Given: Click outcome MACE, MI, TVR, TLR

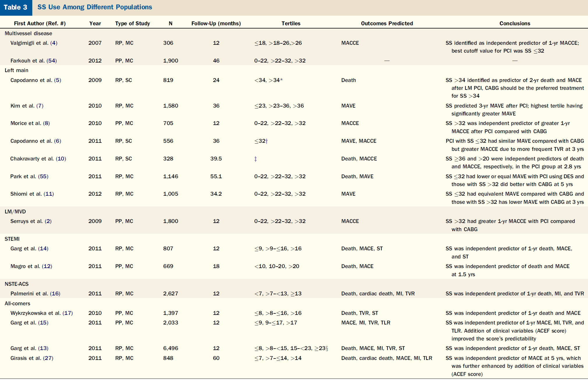Looking at the screenshot, I should (x=366, y=323).
